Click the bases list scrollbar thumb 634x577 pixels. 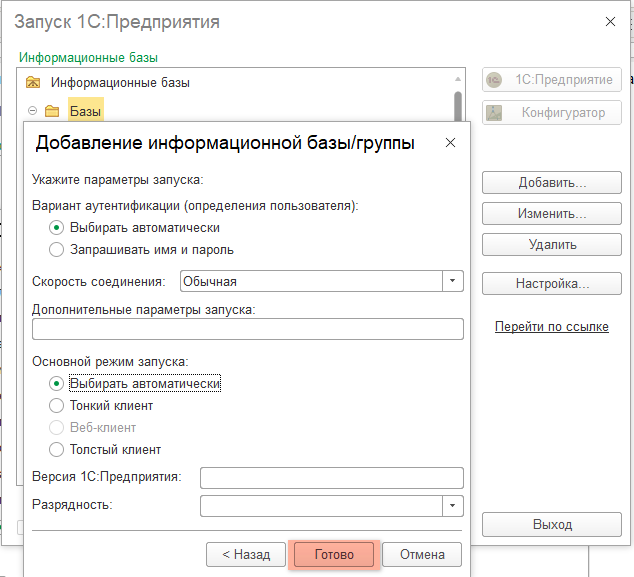tap(458, 106)
